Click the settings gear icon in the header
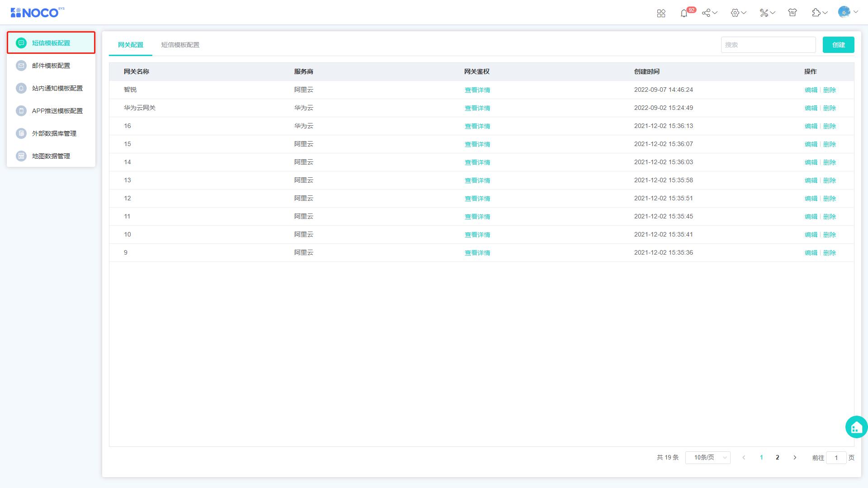 pyautogui.click(x=735, y=13)
